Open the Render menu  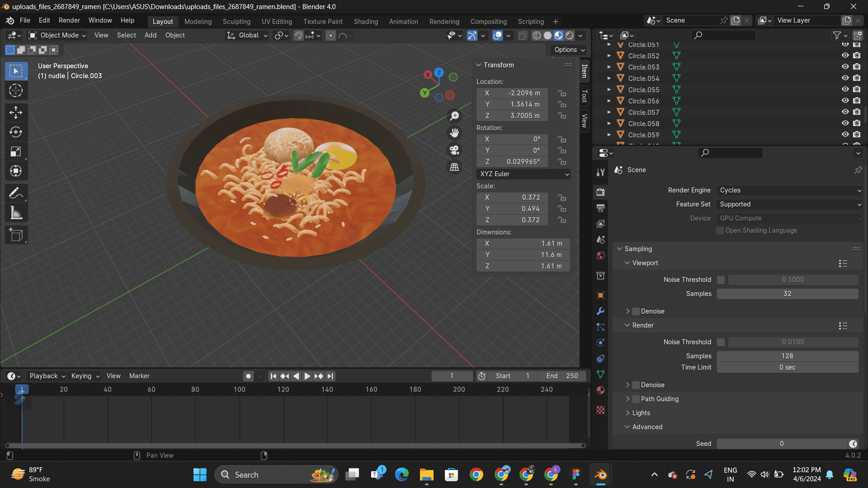69,20
